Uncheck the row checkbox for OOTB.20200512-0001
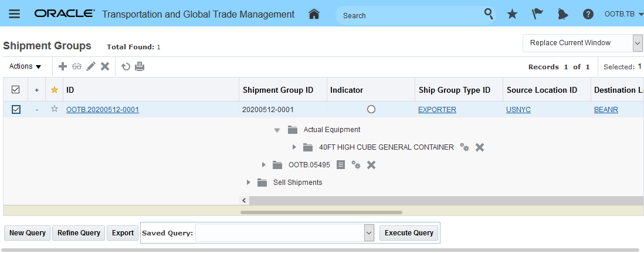Image resolution: width=644 pixels, height=253 pixels. click(16, 109)
